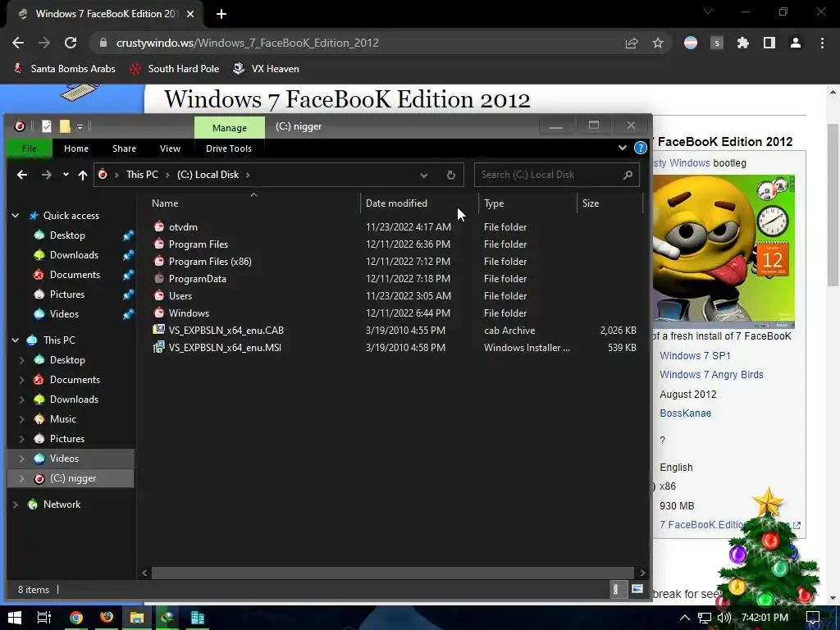840x630 pixels.
Task: Expand the Videos node under This PC
Action: 22,458
